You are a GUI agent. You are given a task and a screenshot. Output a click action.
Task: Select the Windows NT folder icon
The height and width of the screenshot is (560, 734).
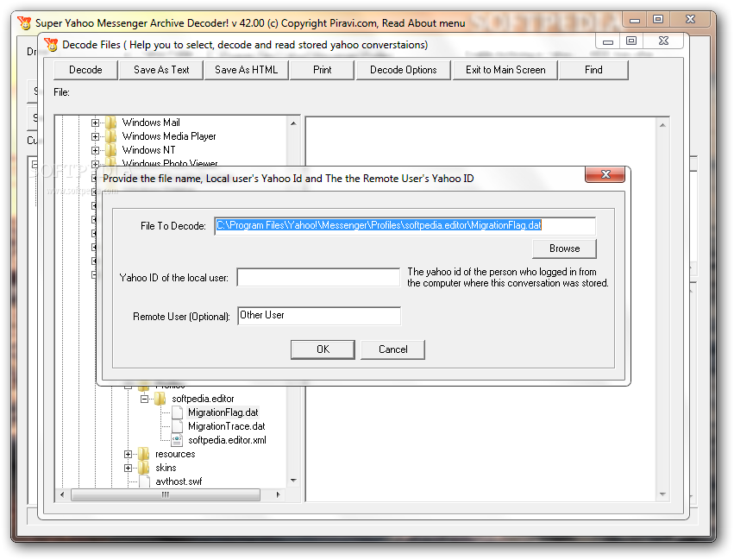pos(111,150)
